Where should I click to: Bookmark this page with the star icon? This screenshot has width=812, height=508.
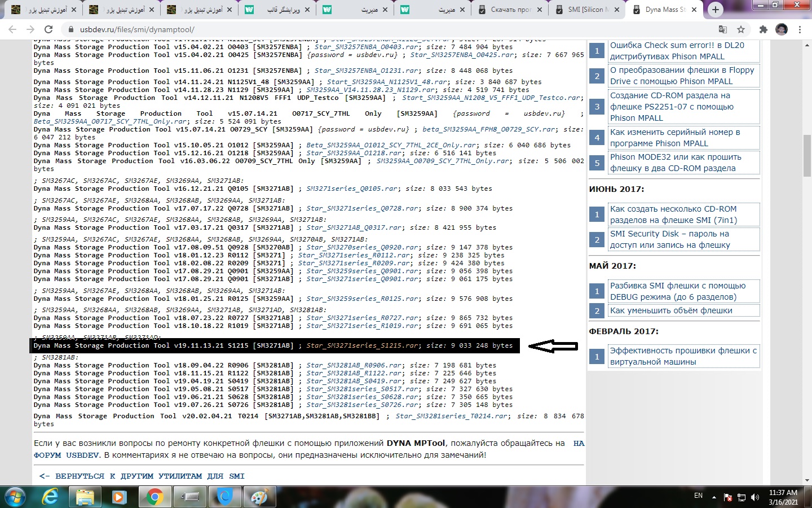[x=741, y=29]
